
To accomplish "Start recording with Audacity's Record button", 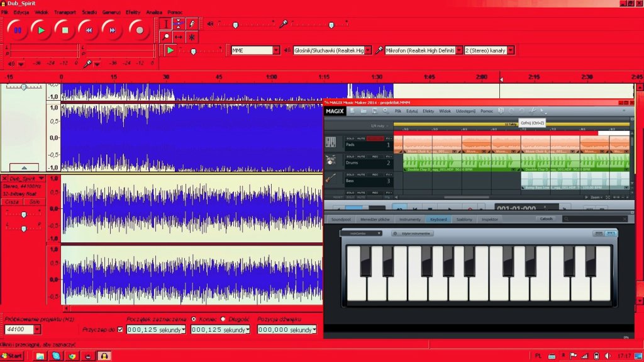I will pyautogui.click(x=139, y=30).
